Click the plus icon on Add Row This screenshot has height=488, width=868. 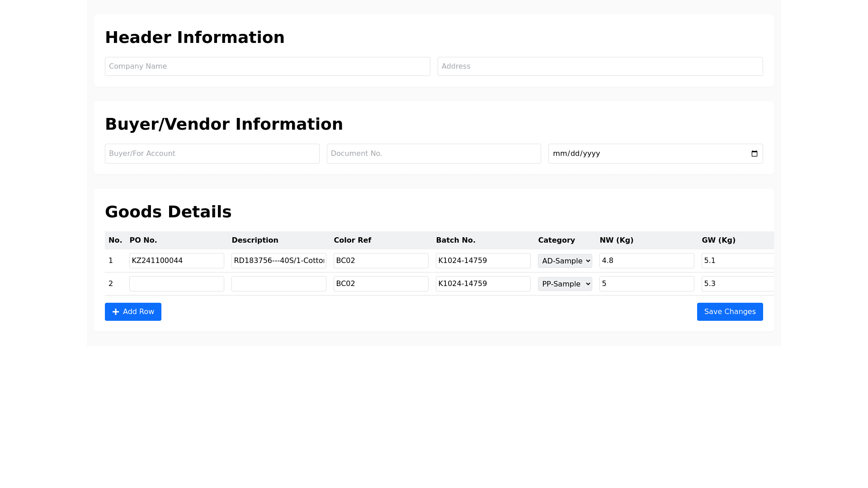(116, 312)
